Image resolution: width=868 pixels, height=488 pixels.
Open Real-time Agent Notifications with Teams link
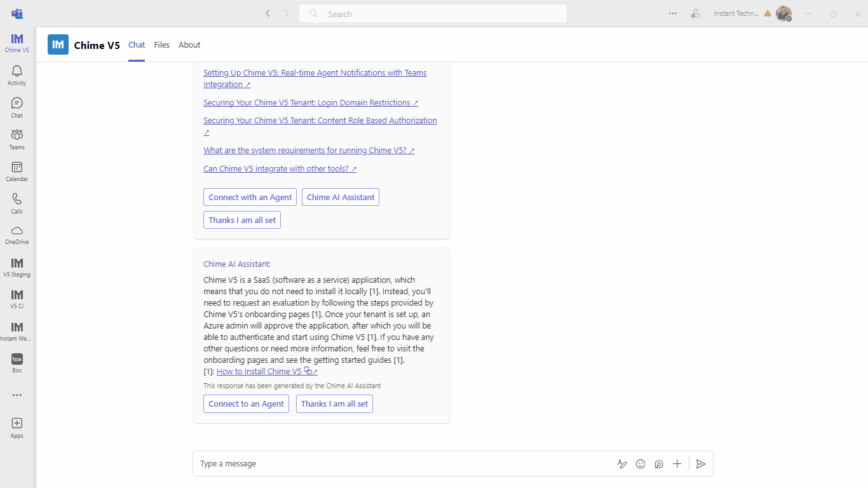pos(315,79)
